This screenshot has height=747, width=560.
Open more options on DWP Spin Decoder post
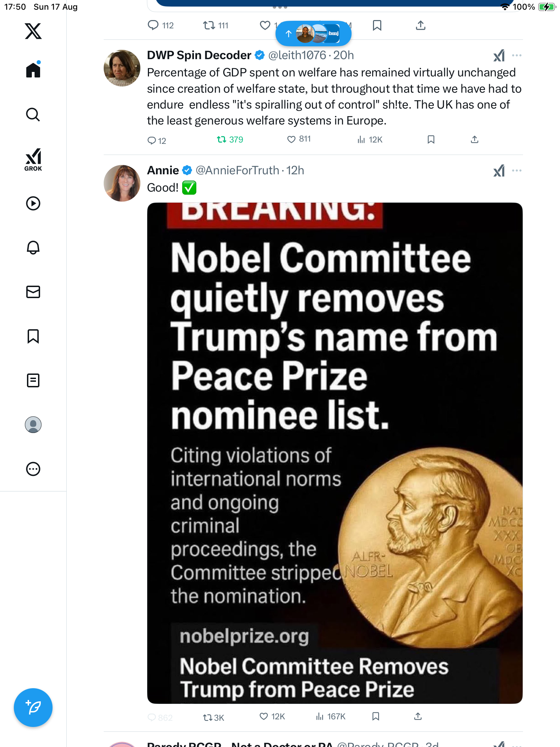point(517,55)
